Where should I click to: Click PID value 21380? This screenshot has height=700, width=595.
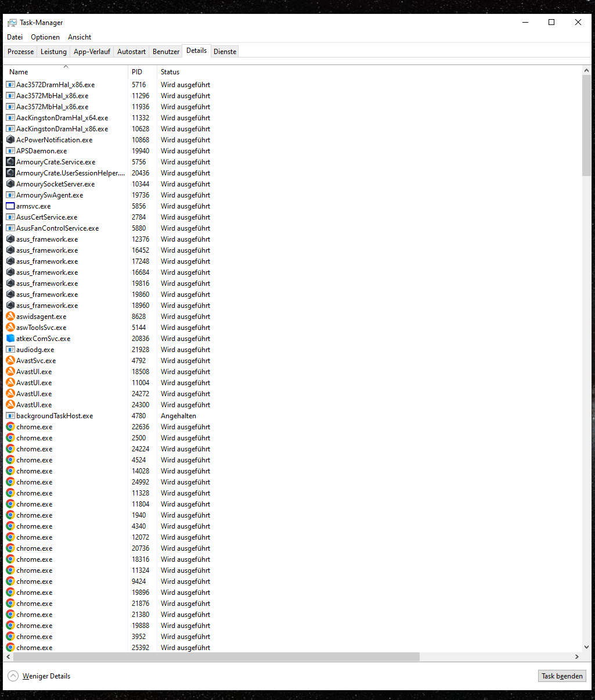tap(140, 615)
